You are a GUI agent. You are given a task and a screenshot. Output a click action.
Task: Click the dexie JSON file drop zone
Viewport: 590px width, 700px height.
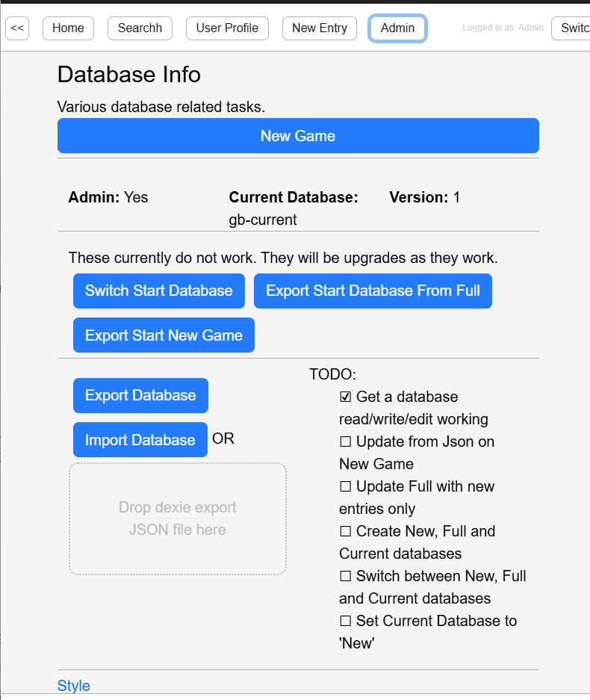(x=177, y=518)
